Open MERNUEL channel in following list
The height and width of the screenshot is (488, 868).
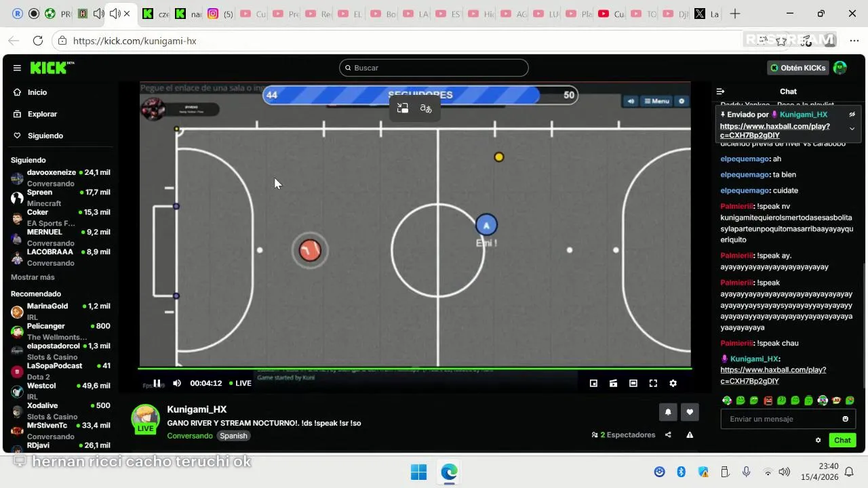tap(61, 237)
